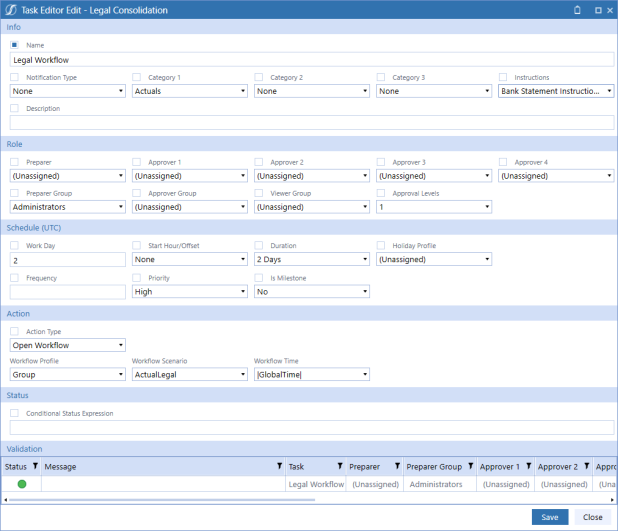This screenshot has height=531, width=618.
Task: Open the Preparer Group Administrators dropdown
Action: [68, 207]
